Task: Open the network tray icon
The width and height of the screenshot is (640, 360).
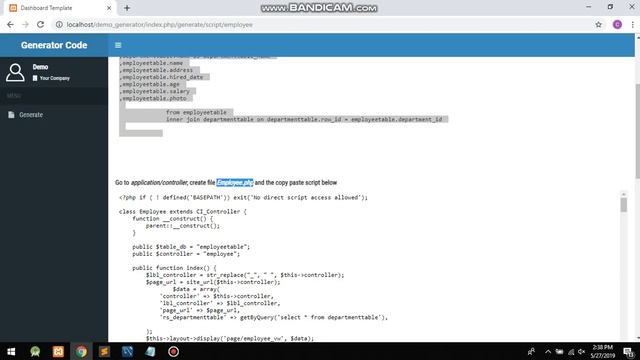Action: [571, 351]
